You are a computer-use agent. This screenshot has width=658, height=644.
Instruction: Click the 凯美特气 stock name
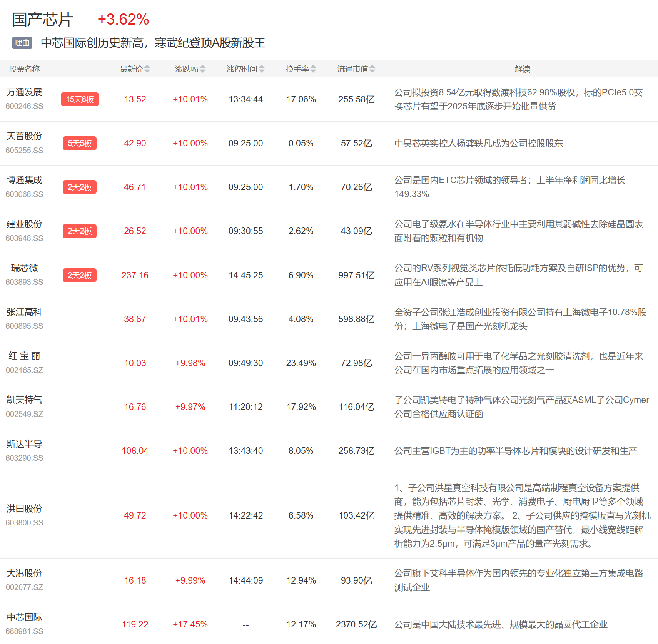(x=24, y=400)
